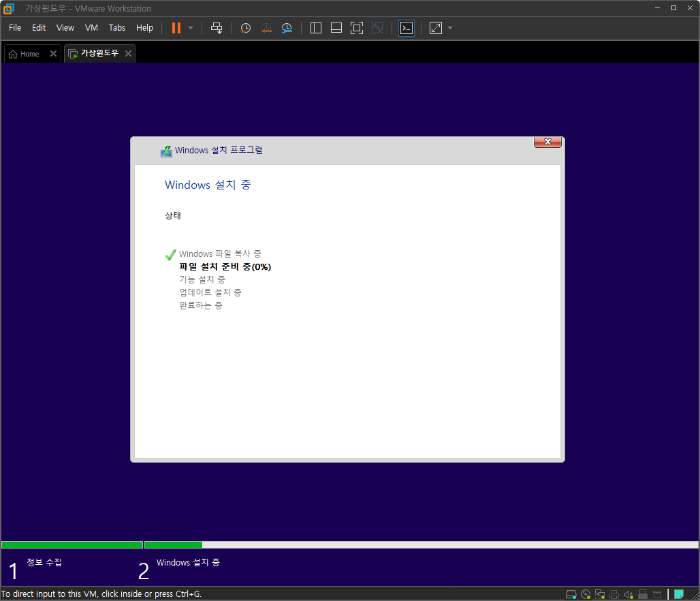Click the VMware Workstation logo icon
Screen dimensions: 700x601
(x=9, y=8)
